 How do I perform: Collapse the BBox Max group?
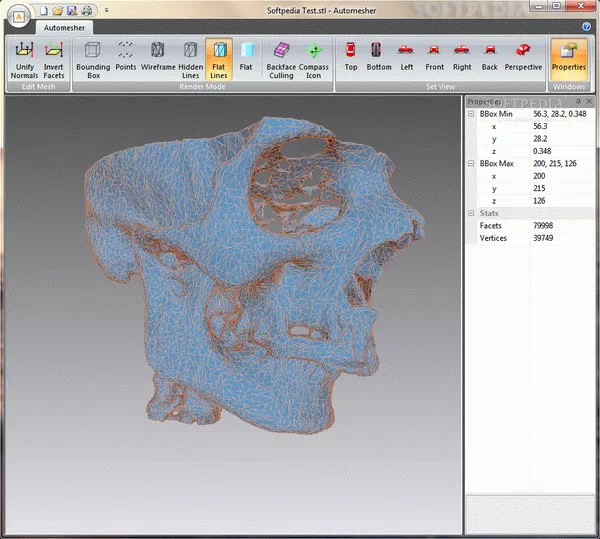(x=472, y=164)
